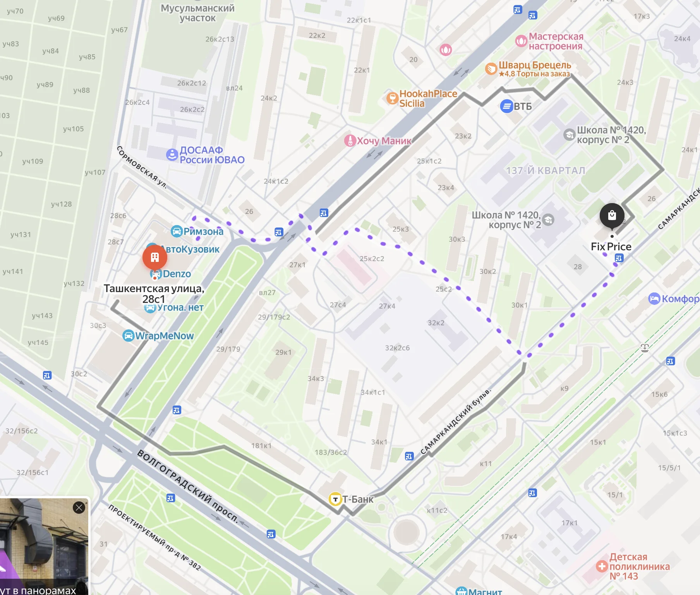The image size is (700, 595).
Task: Select the black Fix Price shopping pin
Action: click(x=612, y=215)
